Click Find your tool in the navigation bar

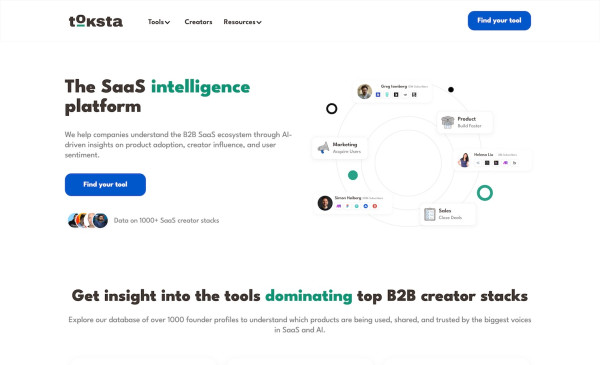[499, 20]
